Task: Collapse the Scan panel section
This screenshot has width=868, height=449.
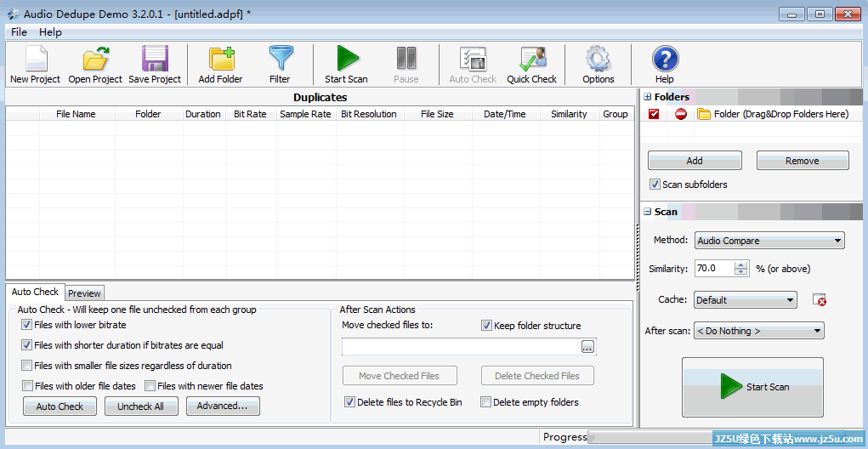Action: 648,212
